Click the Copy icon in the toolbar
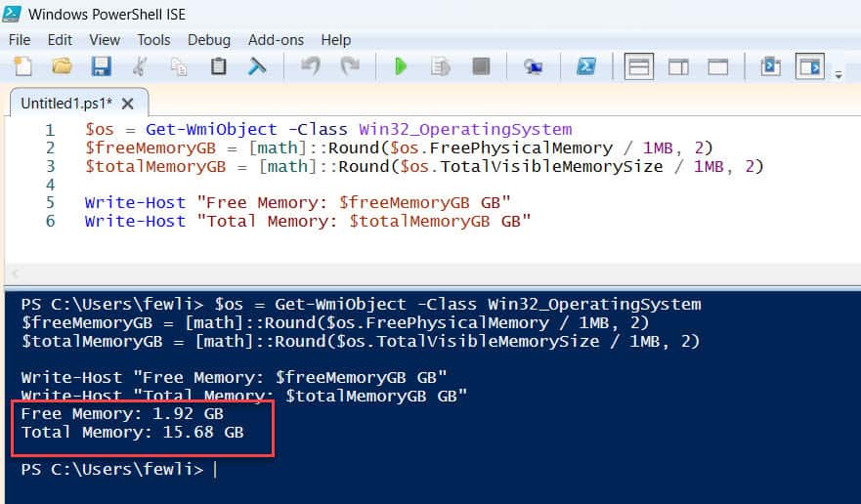The width and height of the screenshot is (861, 504). 179,66
